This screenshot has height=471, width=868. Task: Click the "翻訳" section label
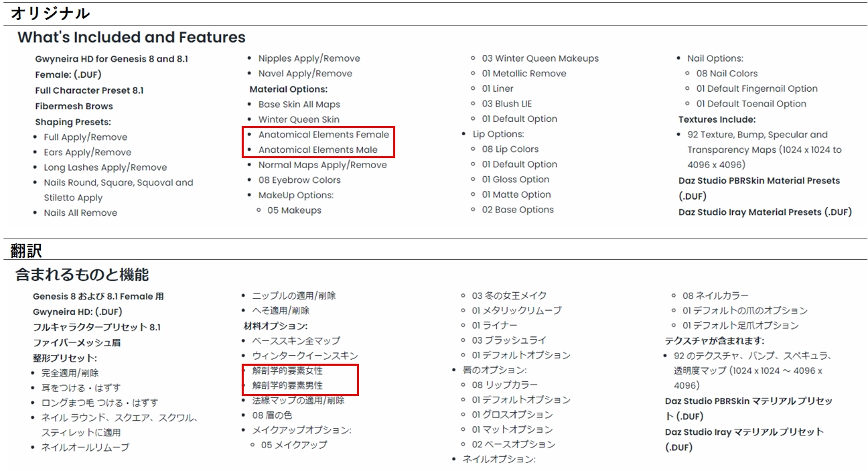click(27, 251)
